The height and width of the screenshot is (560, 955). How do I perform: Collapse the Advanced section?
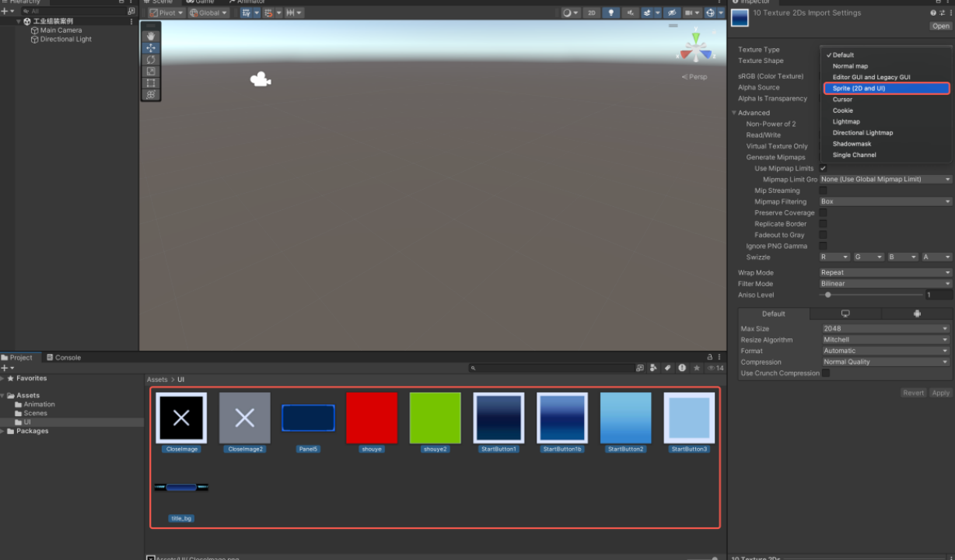point(734,113)
